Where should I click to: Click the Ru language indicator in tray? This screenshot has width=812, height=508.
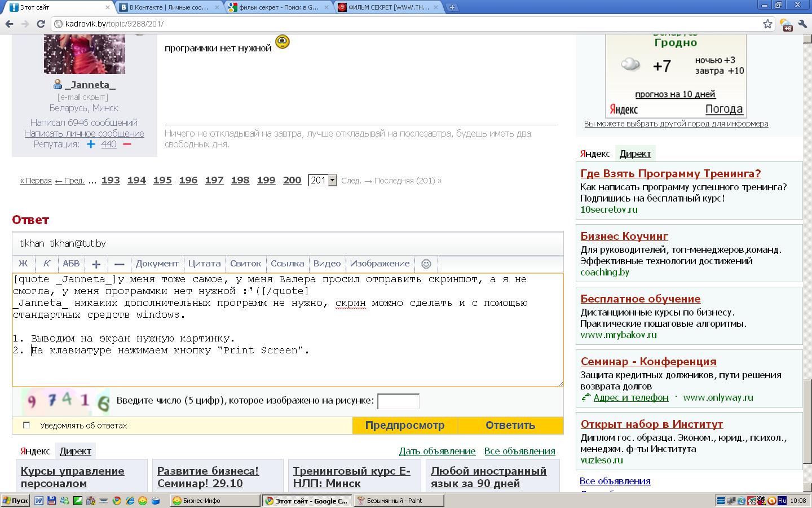782,501
